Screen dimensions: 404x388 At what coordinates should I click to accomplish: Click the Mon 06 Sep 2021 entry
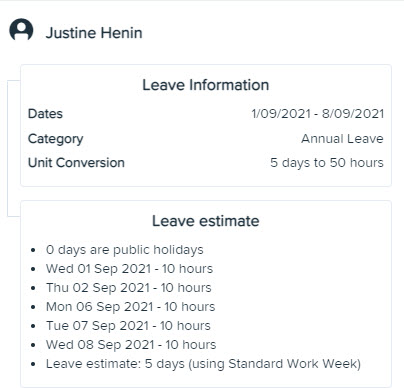coord(131,307)
